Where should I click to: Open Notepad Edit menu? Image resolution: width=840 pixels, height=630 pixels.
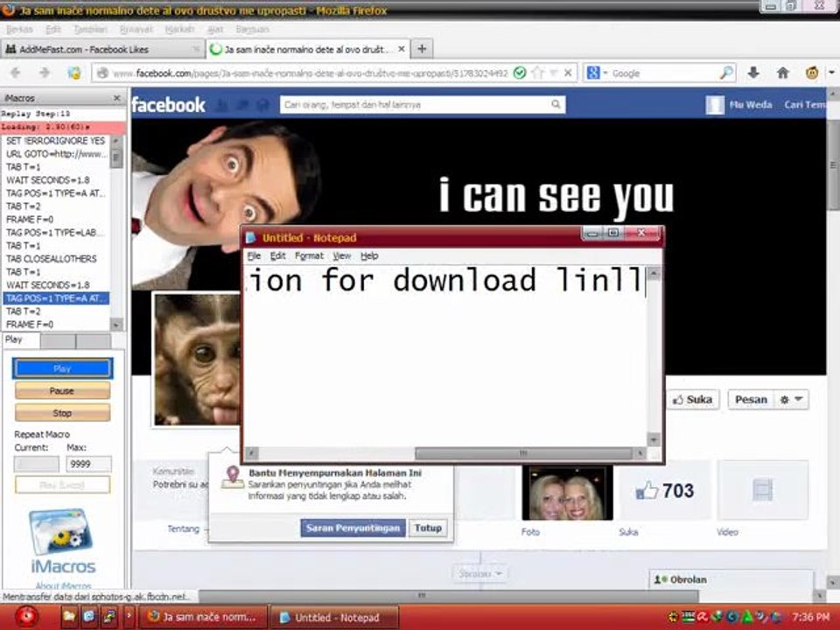[277, 256]
